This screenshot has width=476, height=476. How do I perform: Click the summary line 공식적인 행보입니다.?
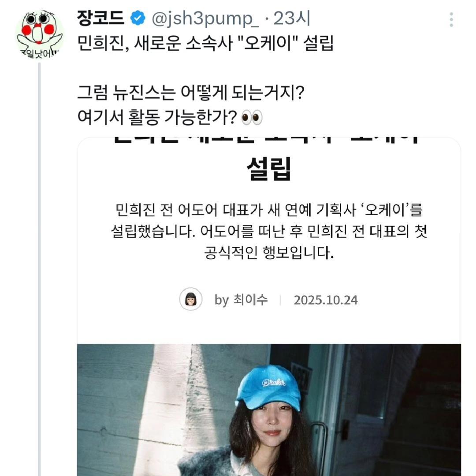269,253
